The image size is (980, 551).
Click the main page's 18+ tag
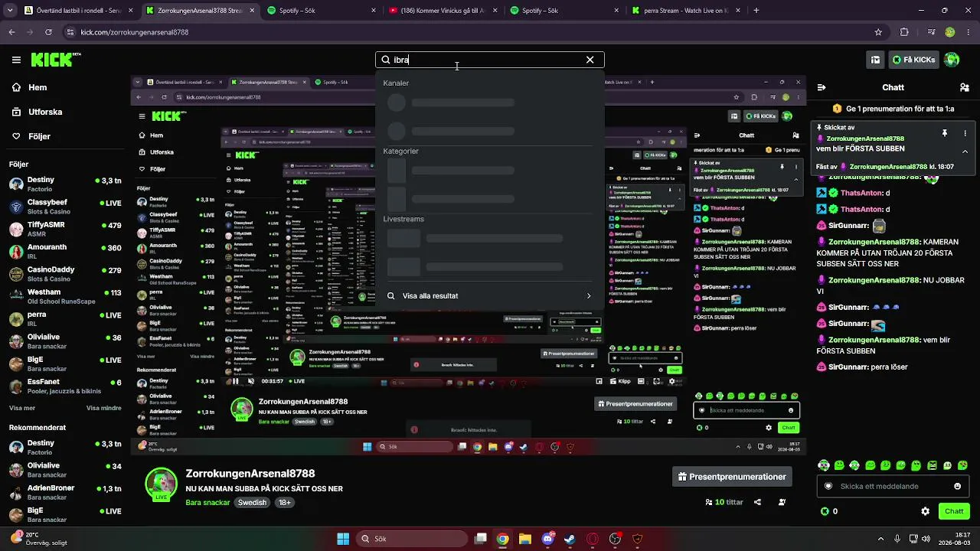pyautogui.click(x=284, y=503)
